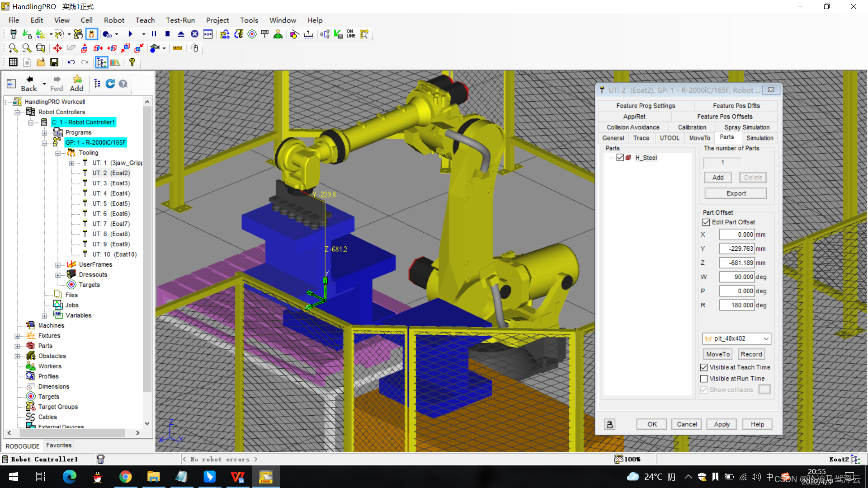Screen dimensions: 868x488
Task: Click the target bullseye toolbar icon
Action: (252, 34)
